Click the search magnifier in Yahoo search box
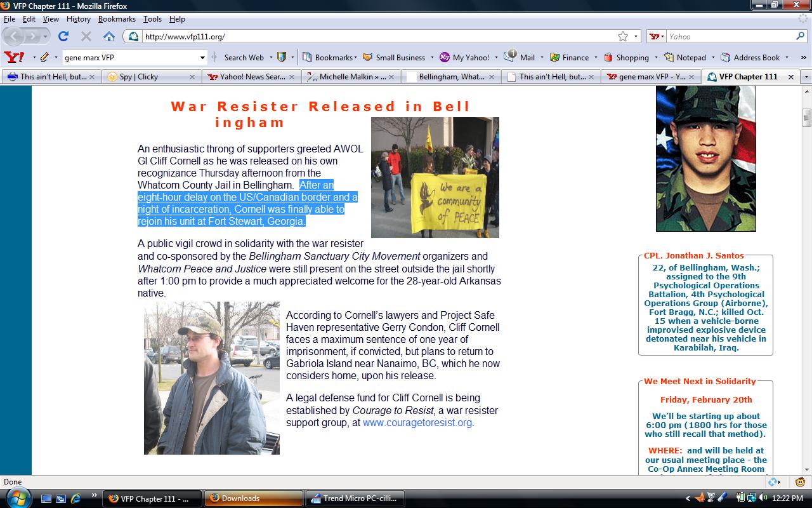This screenshot has width=812, height=508. click(x=800, y=36)
